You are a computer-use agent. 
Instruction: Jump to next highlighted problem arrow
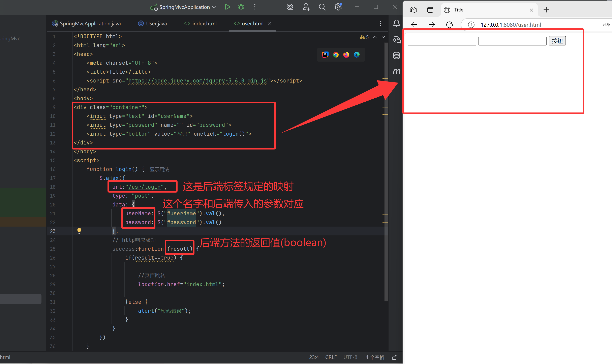click(383, 37)
